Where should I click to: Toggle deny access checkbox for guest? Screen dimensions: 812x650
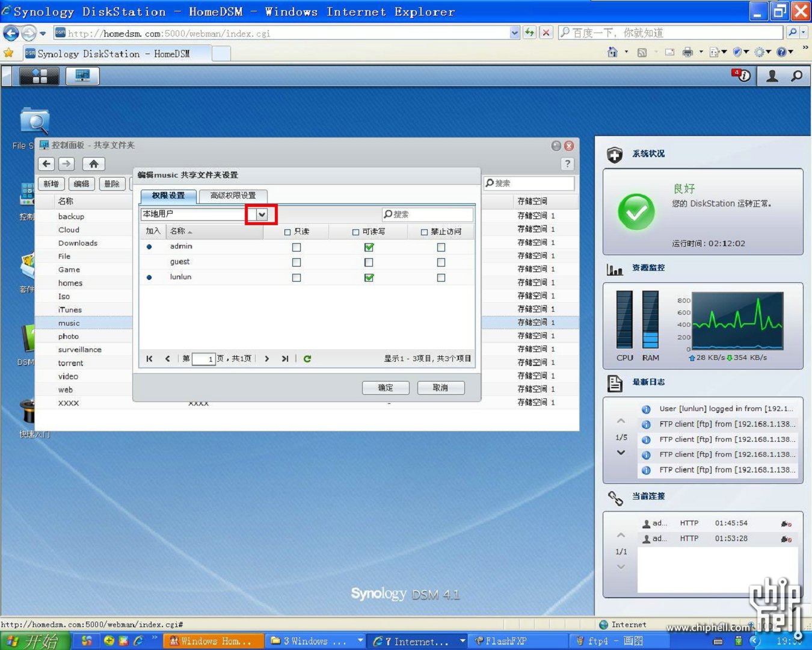click(x=441, y=262)
